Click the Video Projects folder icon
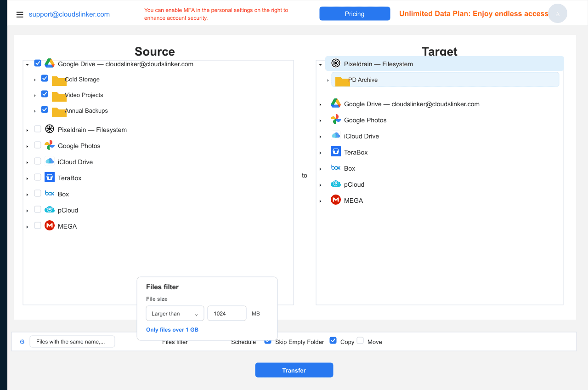The image size is (588, 390). (59, 96)
